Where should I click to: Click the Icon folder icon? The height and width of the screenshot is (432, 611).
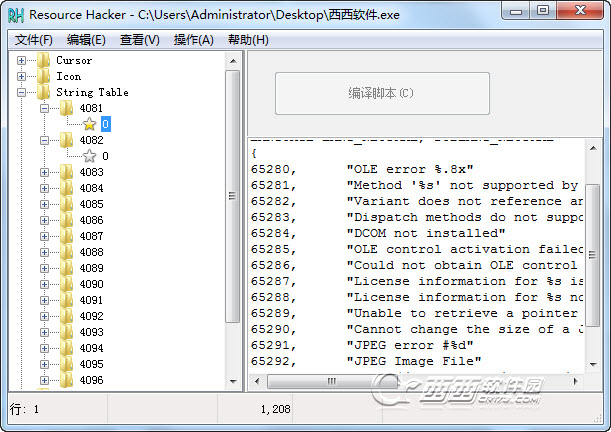(44, 76)
